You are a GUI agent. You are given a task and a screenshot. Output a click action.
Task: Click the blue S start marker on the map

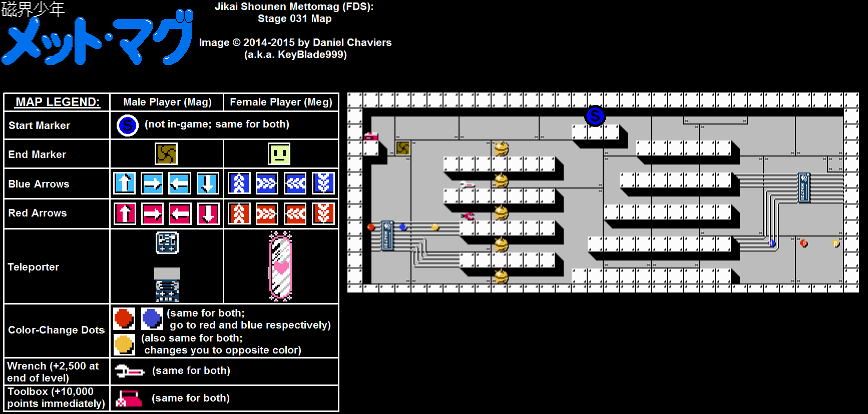(595, 116)
